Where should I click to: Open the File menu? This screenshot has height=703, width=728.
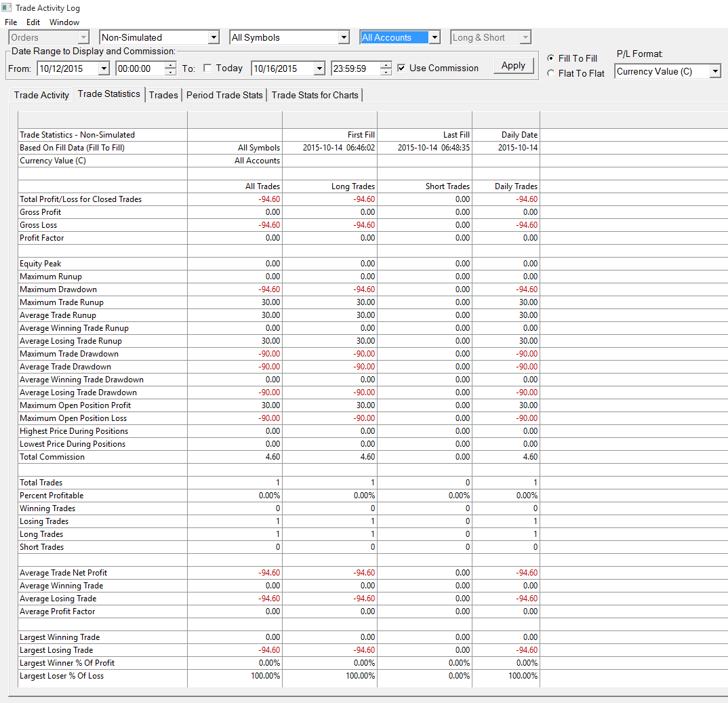tap(11, 22)
